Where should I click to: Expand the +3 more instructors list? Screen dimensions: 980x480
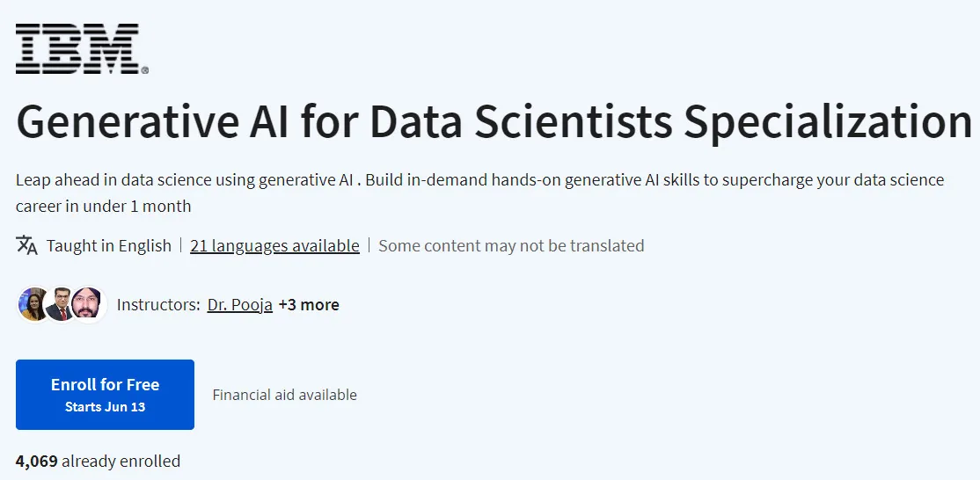[309, 304]
